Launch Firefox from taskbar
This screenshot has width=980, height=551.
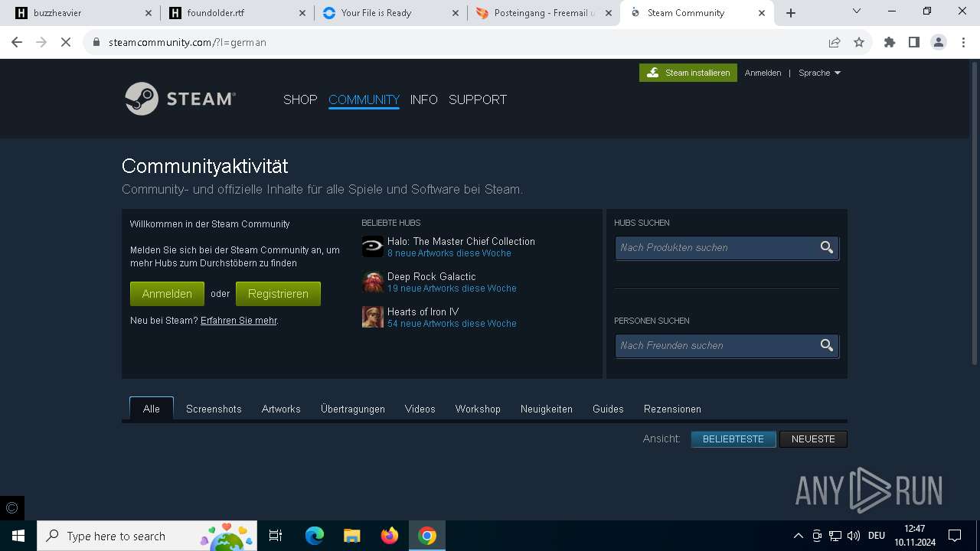tap(390, 536)
